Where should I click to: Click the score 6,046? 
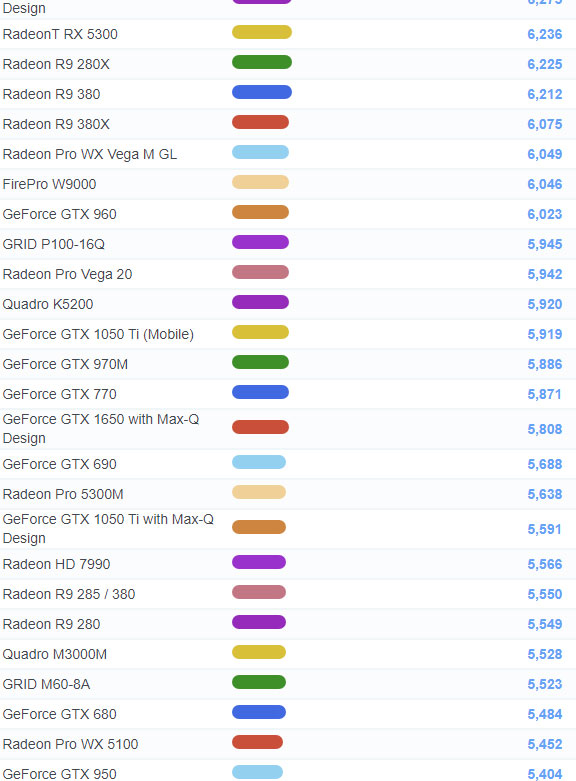pos(545,184)
